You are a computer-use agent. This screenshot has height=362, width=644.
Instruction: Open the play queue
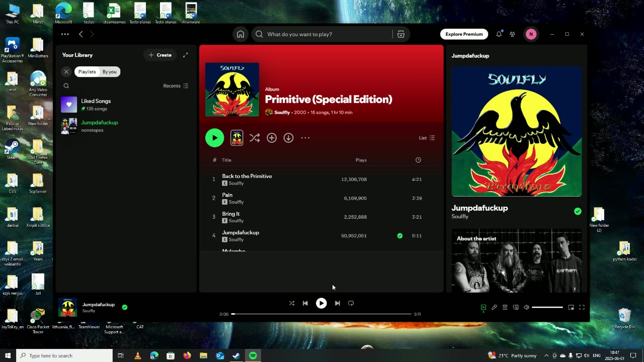(x=505, y=307)
